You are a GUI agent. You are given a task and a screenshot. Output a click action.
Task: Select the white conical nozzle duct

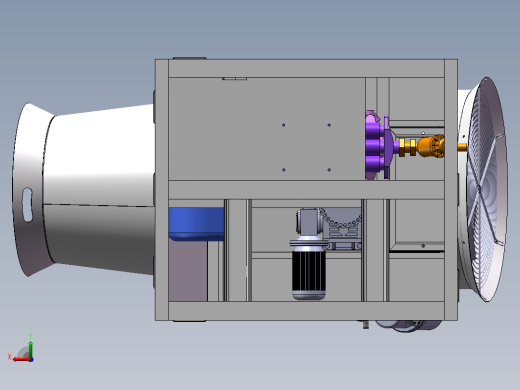(x=100, y=189)
